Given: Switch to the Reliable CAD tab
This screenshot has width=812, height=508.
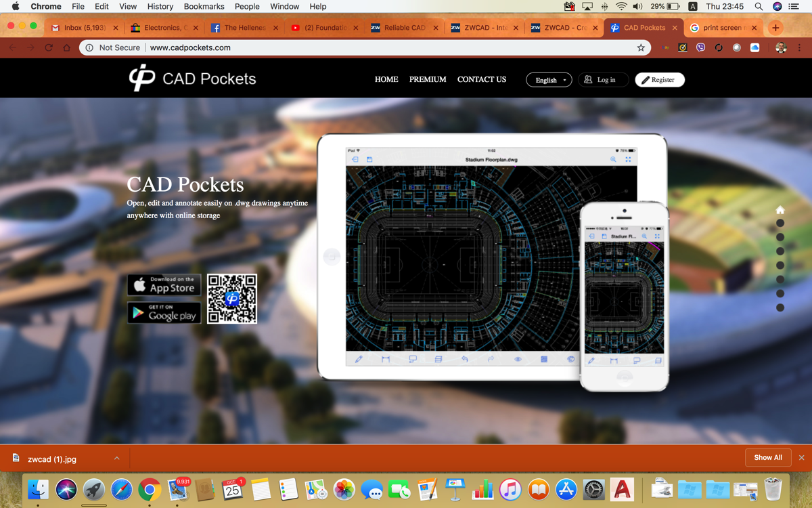Looking at the screenshot, I should [x=404, y=28].
